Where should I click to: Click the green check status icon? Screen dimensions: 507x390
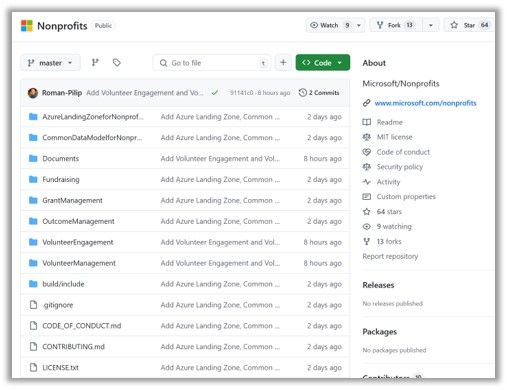point(215,93)
